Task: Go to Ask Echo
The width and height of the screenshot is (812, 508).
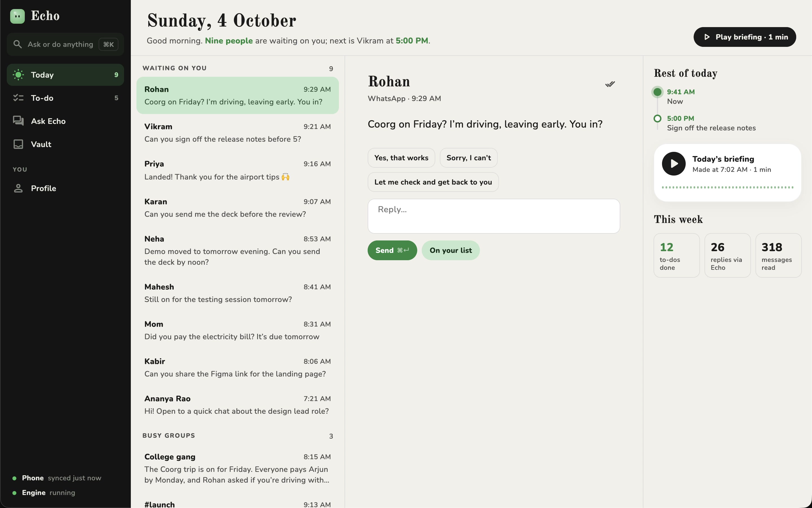Action: (x=65, y=121)
